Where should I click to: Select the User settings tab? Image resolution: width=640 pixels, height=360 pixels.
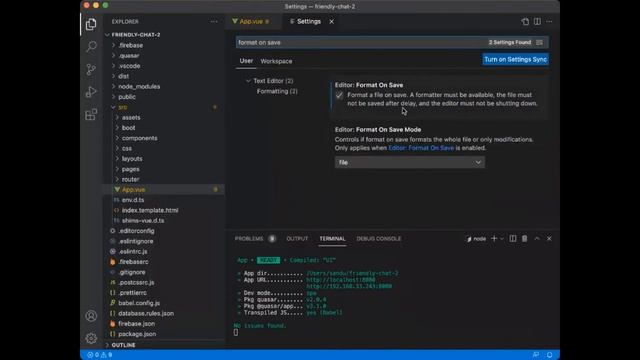click(246, 61)
